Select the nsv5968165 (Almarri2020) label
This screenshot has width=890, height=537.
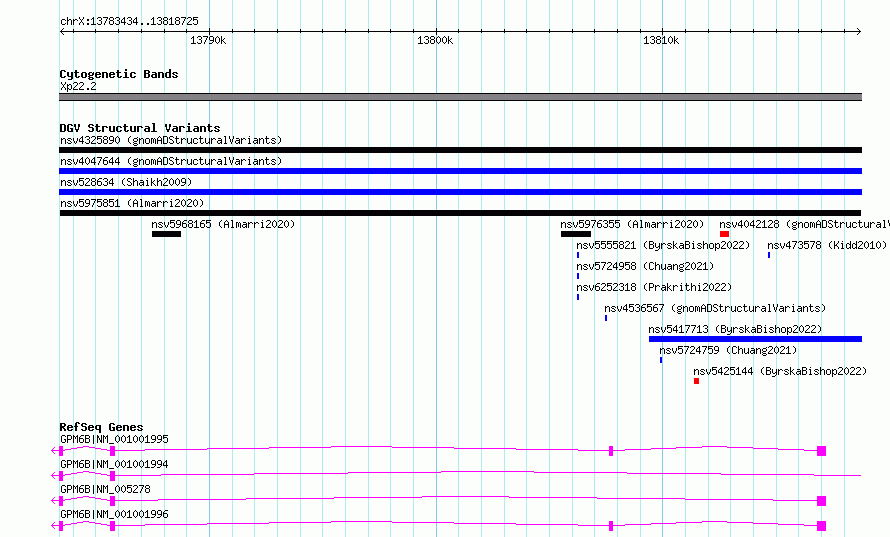(223, 224)
